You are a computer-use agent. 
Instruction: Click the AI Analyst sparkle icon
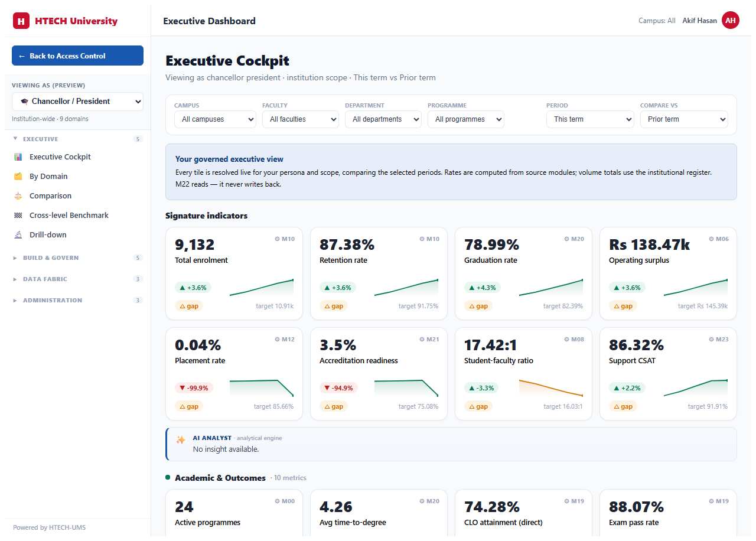click(x=181, y=440)
